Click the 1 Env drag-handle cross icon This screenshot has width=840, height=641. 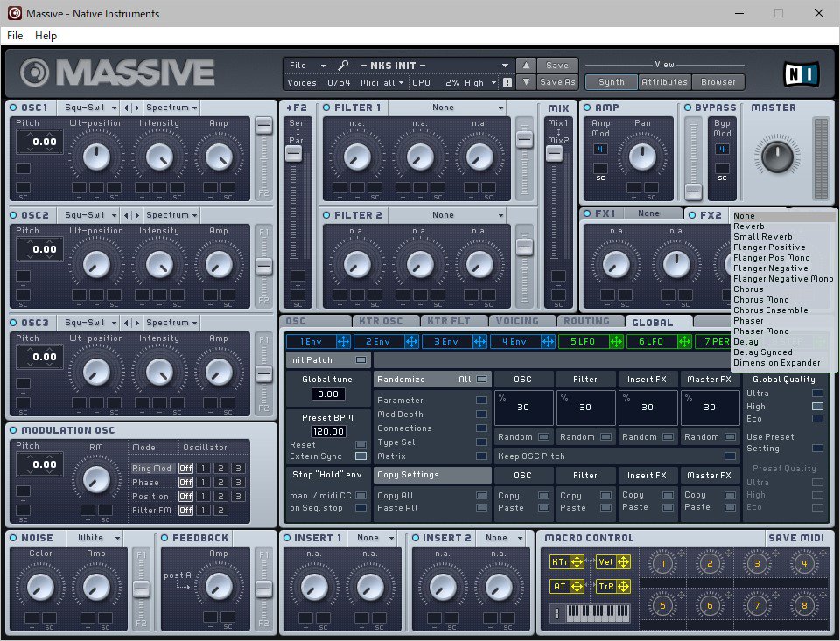click(343, 341)
